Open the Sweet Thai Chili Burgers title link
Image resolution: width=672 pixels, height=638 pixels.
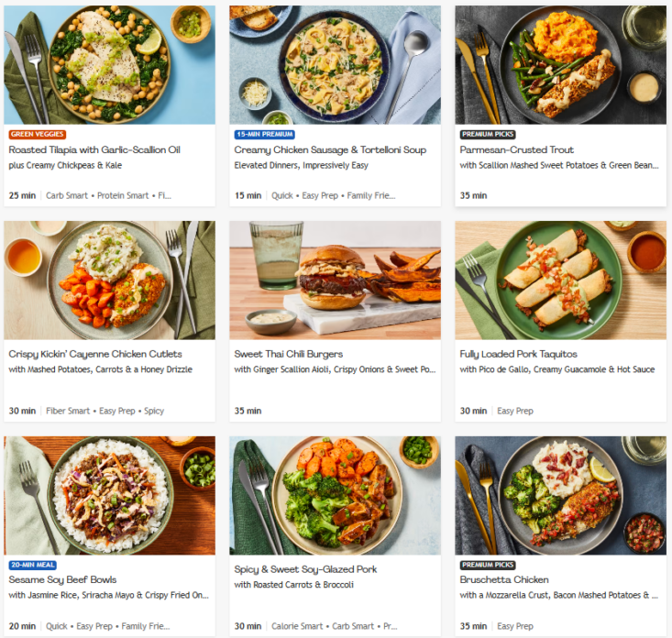click(289, 354)
